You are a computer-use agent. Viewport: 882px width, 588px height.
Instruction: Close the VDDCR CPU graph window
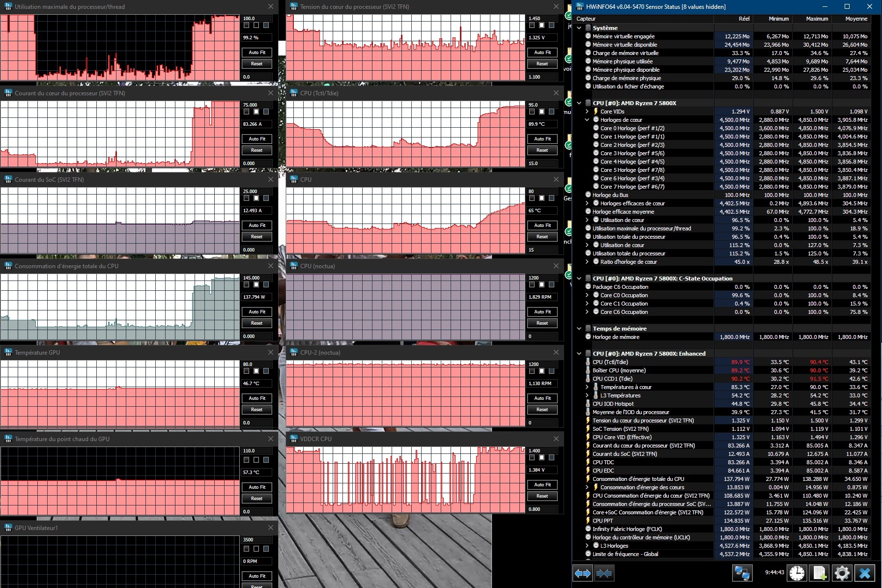coord(556,439)
